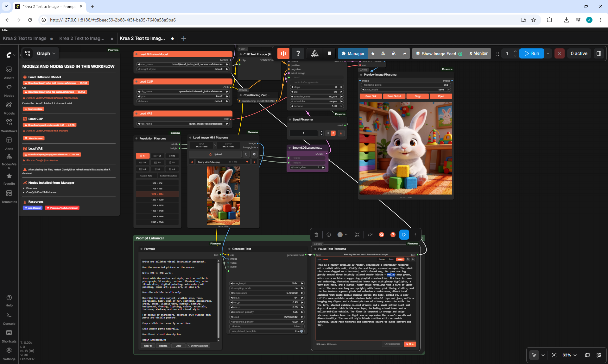Click the Manager button

353,53
